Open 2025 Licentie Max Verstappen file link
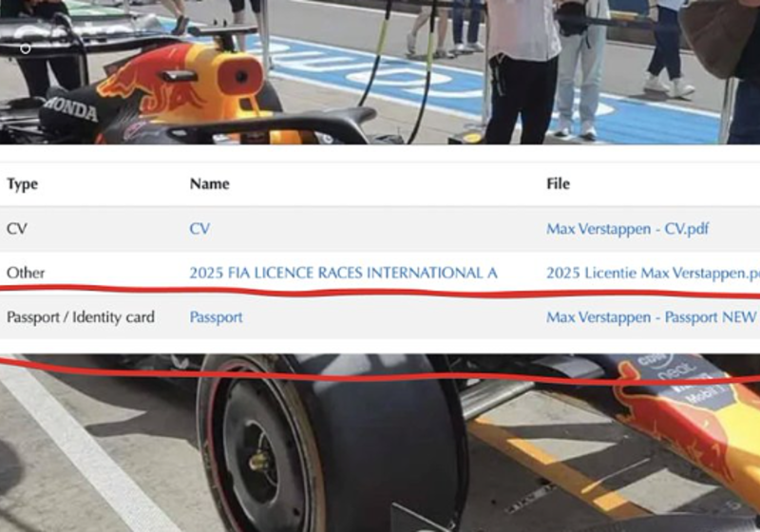The height and width of the screenshot is (532, 760). (x=653, y=273)
